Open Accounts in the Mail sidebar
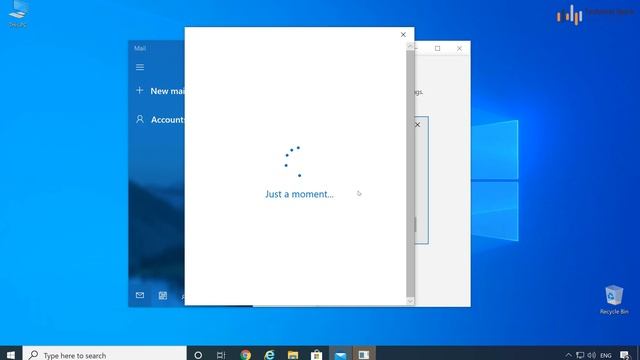The height and width of the screenshot is (360, 640). click(160, 120)
